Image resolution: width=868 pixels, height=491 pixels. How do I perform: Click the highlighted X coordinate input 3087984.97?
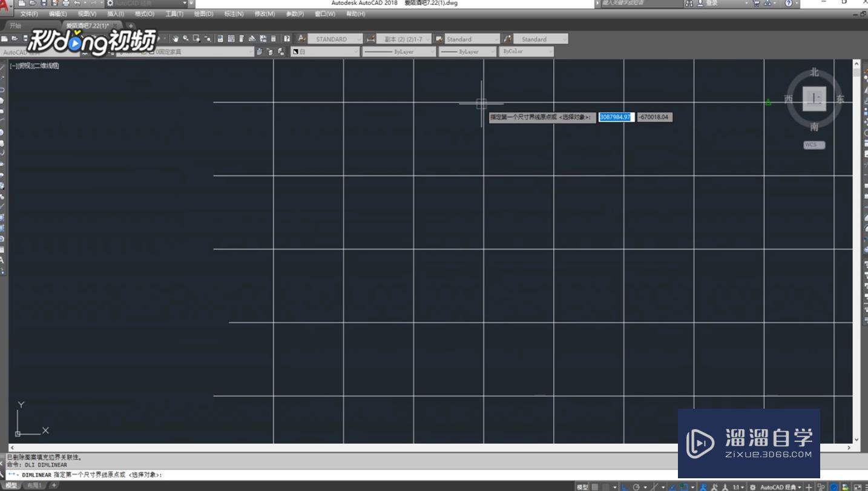(616, 117)
